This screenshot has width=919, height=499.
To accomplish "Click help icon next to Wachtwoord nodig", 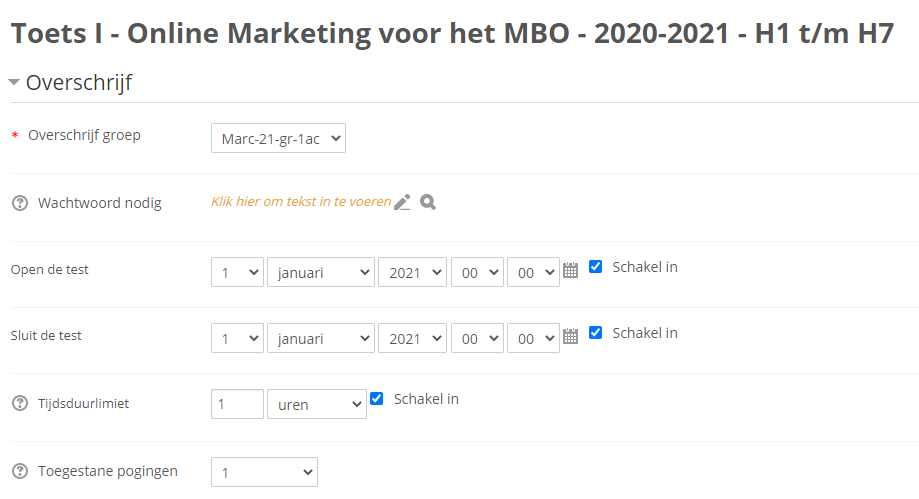I will 19,203.
